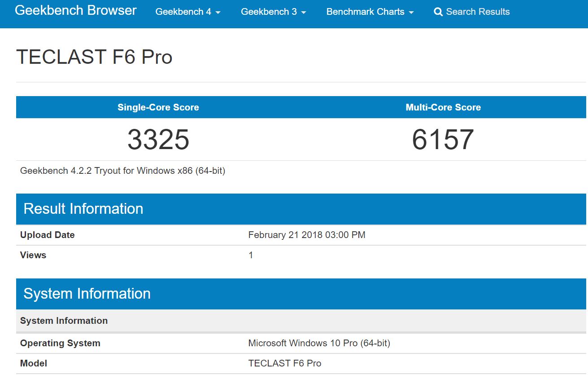Select the single-core value 3325

(158, 139)
